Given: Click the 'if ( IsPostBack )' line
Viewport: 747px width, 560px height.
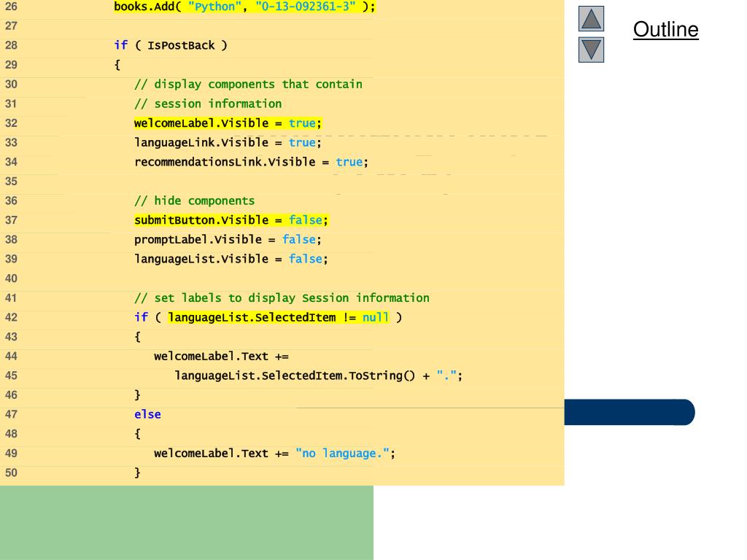Looking at the screenshot, I should tap(171, 45).
